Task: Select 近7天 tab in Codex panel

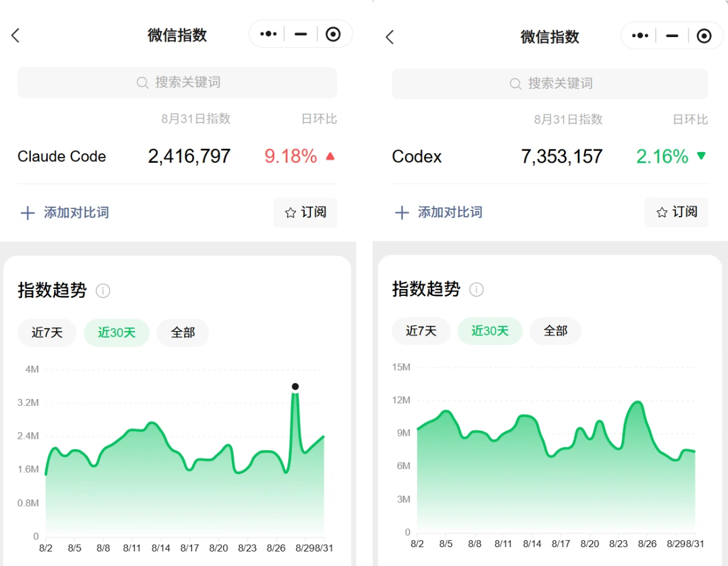Action: pos(421,331)
